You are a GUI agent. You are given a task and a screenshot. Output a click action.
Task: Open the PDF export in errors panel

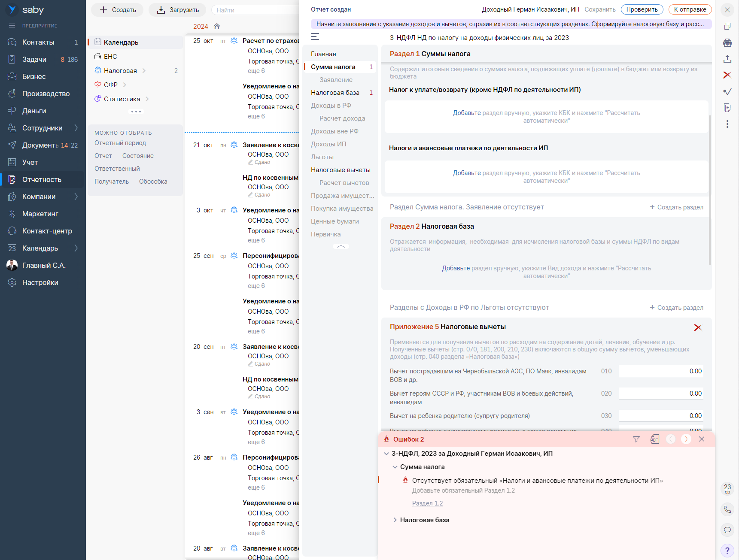tap(654, 439)
